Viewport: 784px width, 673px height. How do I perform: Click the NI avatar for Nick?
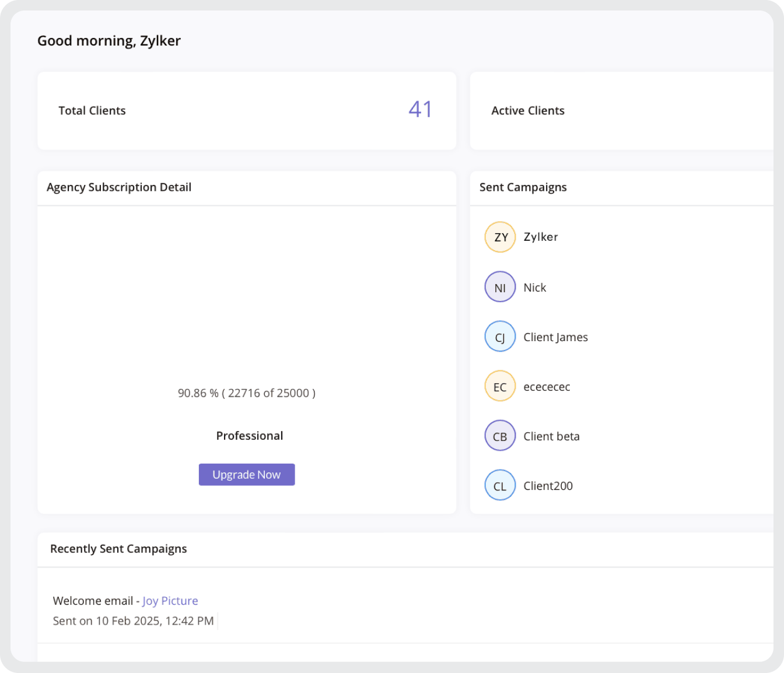click(500, 287)
